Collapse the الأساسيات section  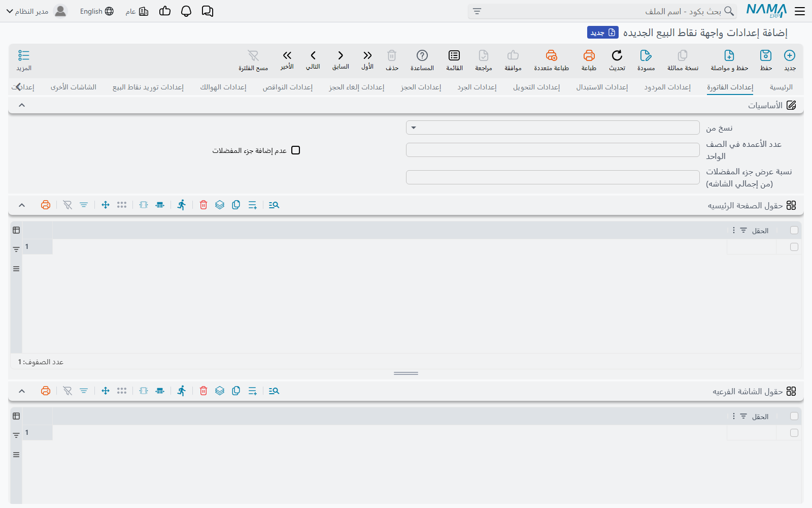22,105
